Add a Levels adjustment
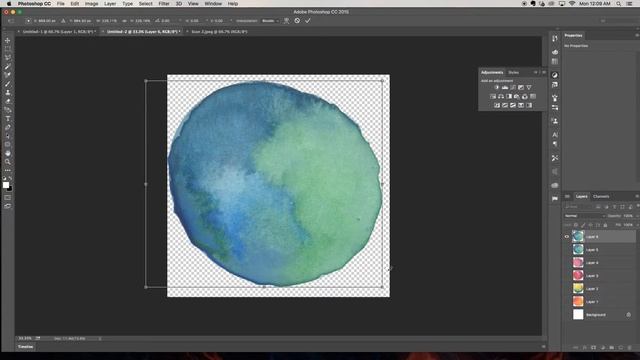Viewport: 640px width, 360px height. pyautogui.click(x=505, y=87)
